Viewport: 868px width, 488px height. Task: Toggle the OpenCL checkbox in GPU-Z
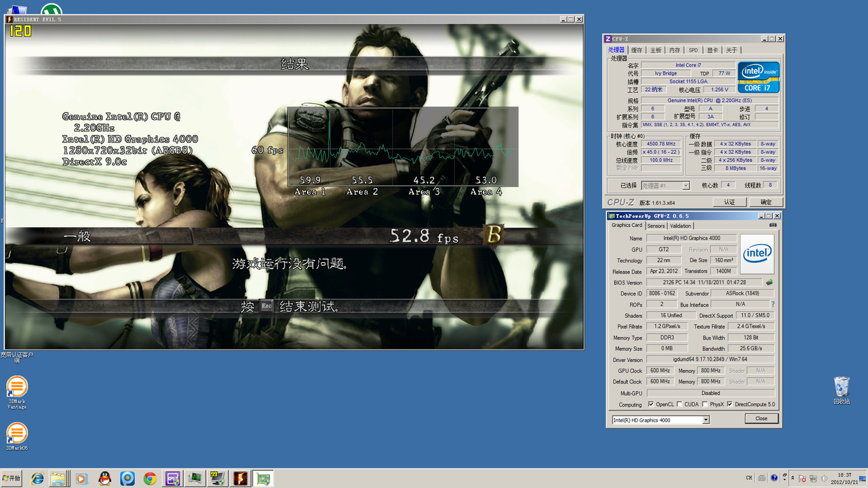pos(651,404)
